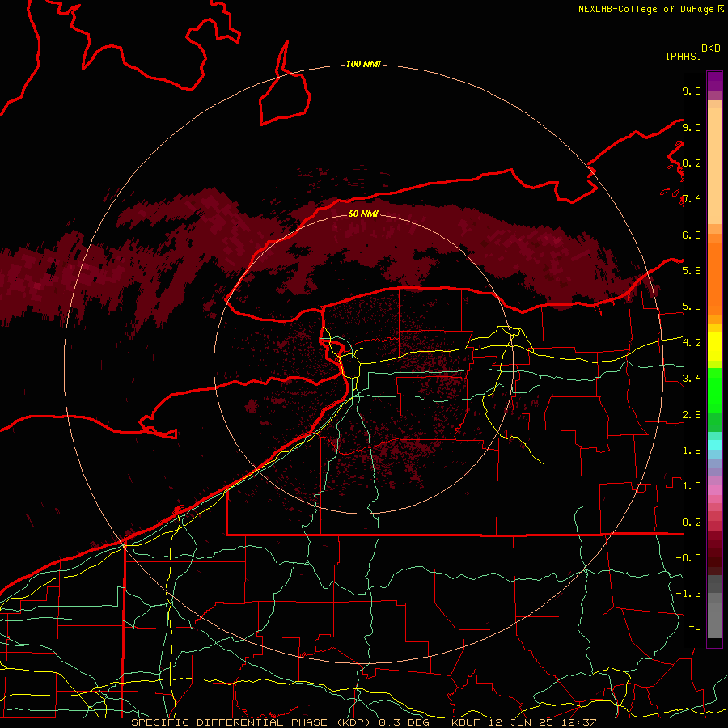Pick the pink segment of color scale
The image size is (728, 728).
pos(714,490)
